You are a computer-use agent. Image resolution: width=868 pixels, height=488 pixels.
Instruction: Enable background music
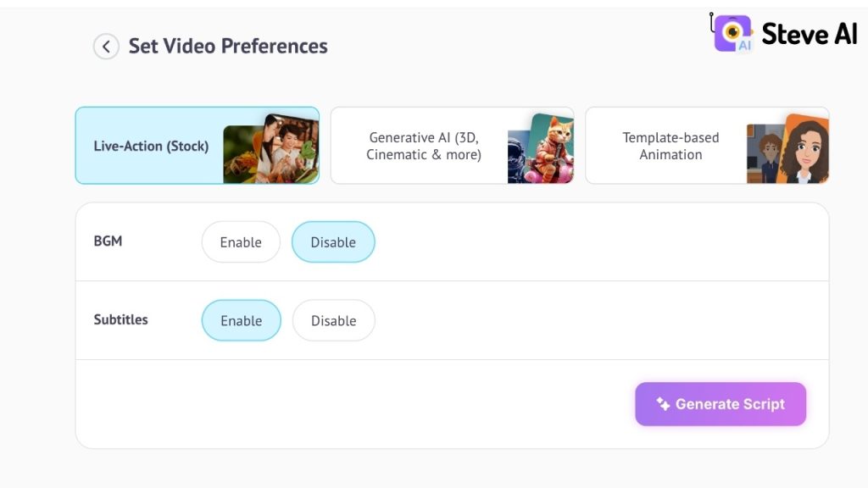241,241
